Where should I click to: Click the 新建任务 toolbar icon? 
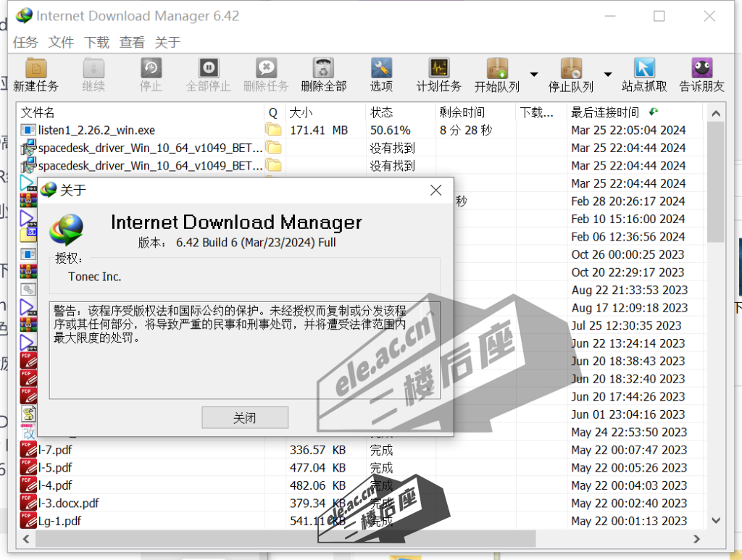(36, 69)
